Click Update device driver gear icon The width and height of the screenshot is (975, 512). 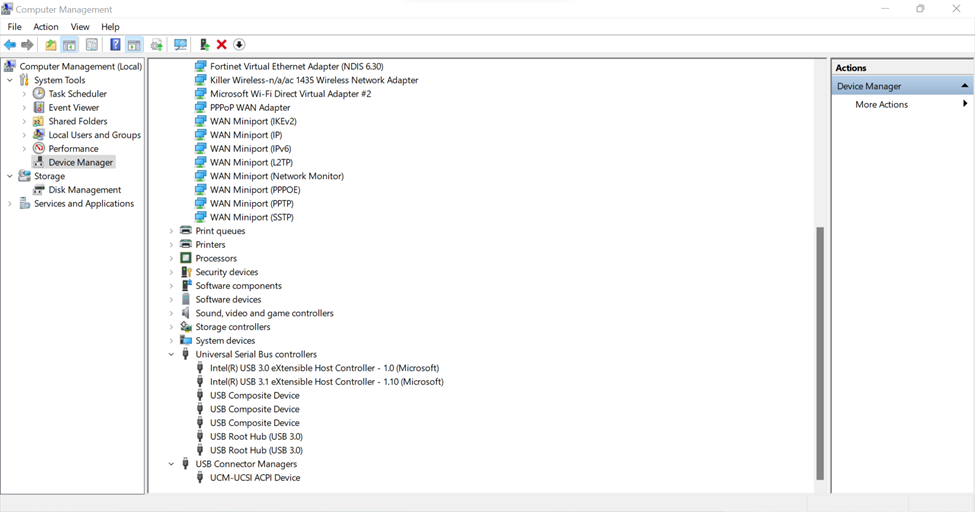click(157, 45)
